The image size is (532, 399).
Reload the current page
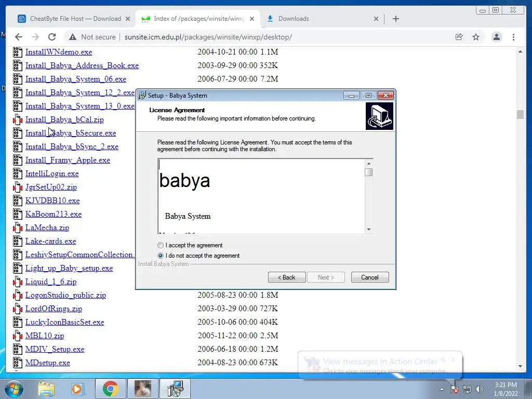pyautogui.click(x=52, y=37)
